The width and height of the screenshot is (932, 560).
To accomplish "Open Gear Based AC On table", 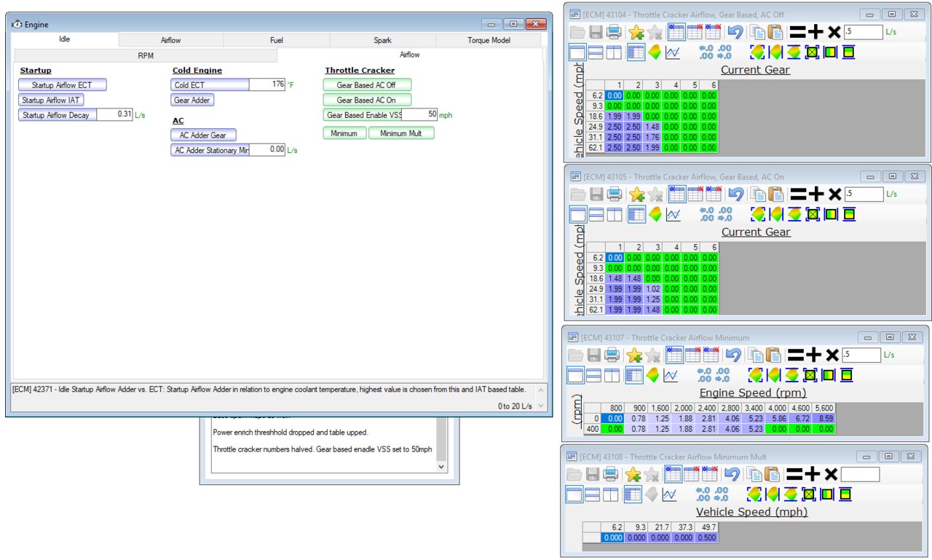I will (x=367, y=100).
